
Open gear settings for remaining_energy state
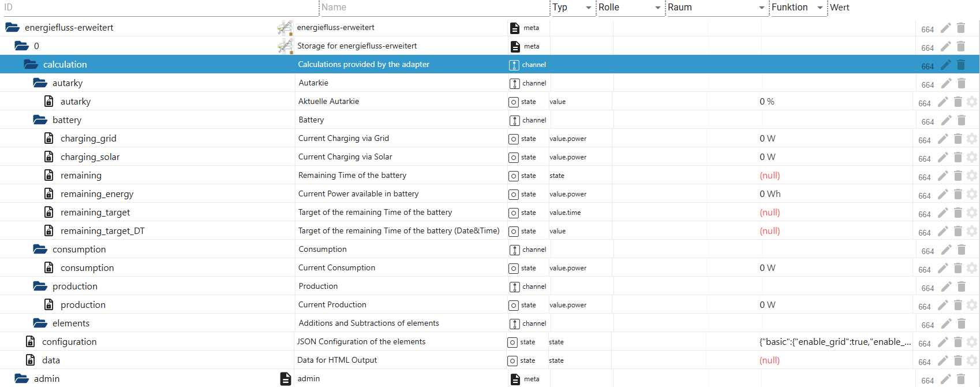972,194
